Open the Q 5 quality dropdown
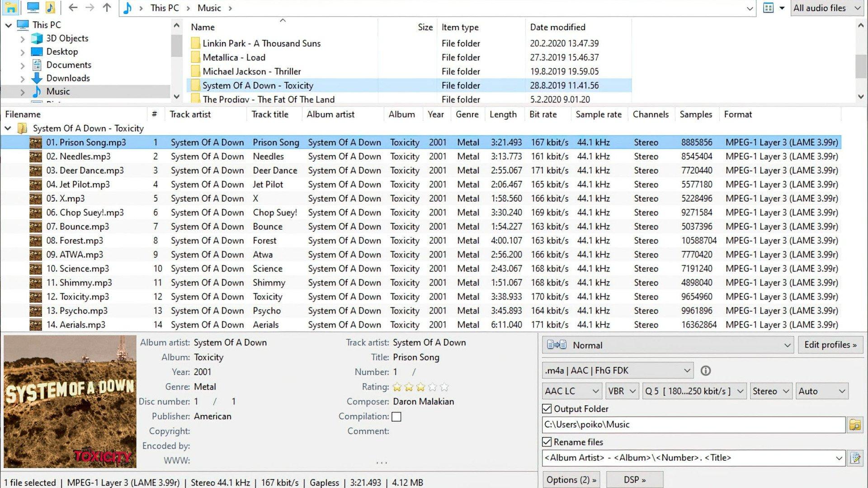Image resolution: width=868 pixels, height=488 pixels. pyautogui.click(x=694, y=391)
